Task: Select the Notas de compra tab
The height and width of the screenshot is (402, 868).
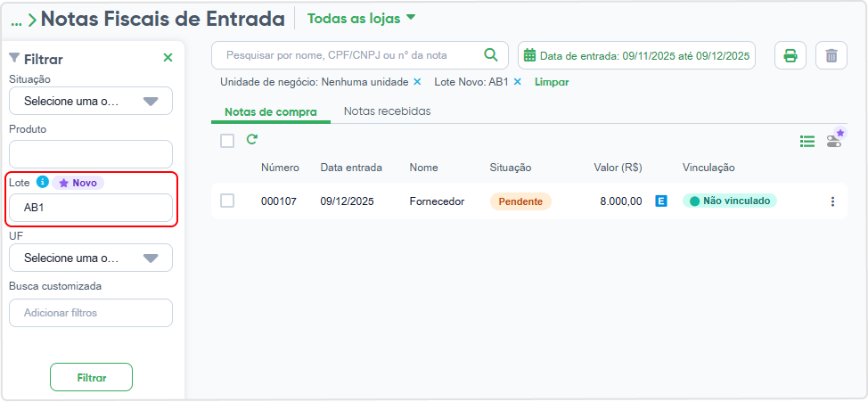Action: coord(271,111)
